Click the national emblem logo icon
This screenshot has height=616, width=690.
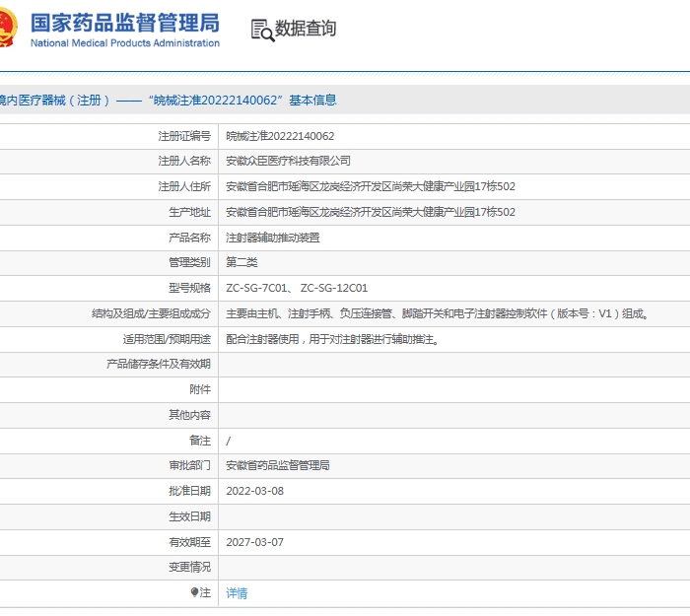pyautogui.click(x=8, y=28)
